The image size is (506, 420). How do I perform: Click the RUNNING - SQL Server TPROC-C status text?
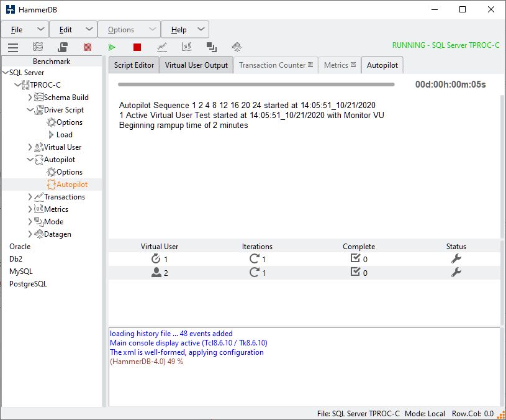(446, 45)
